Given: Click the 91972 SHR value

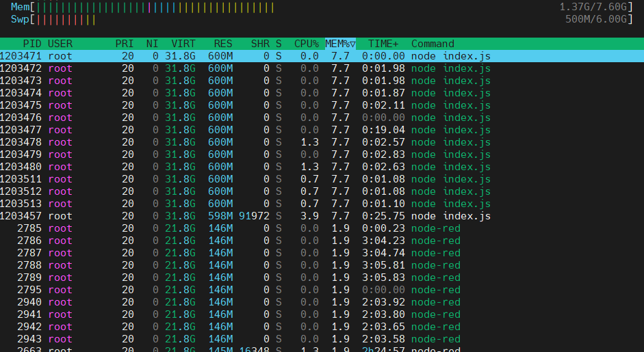Looking at the screenshot, I should (x=254, y=216).
